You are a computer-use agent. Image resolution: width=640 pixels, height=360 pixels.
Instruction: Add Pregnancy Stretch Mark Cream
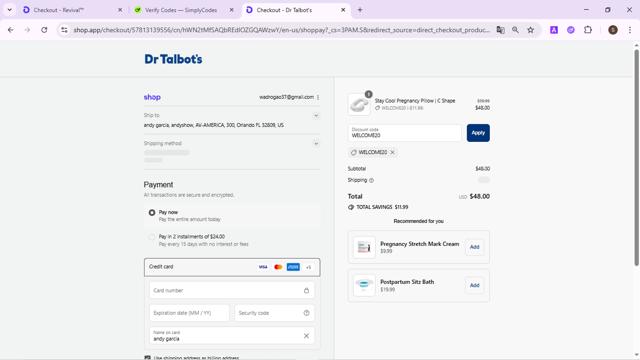point(474,247)
